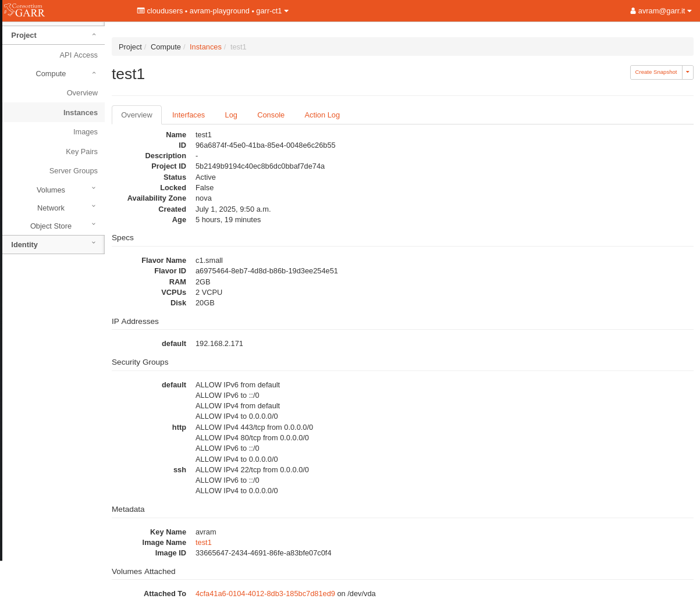Click the Project ID 5b2149b9 value
Viewport: 700px width, 613px height.
(x=260, y=166)
